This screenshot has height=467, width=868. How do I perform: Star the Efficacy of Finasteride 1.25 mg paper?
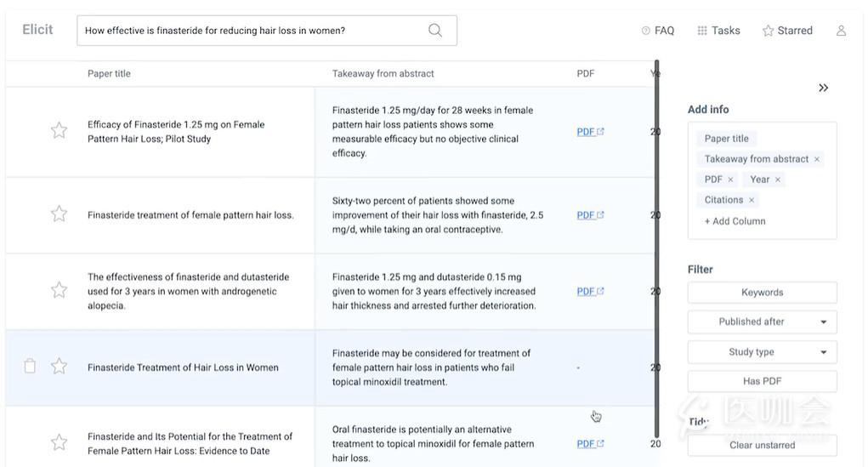(x=60, y=131)
